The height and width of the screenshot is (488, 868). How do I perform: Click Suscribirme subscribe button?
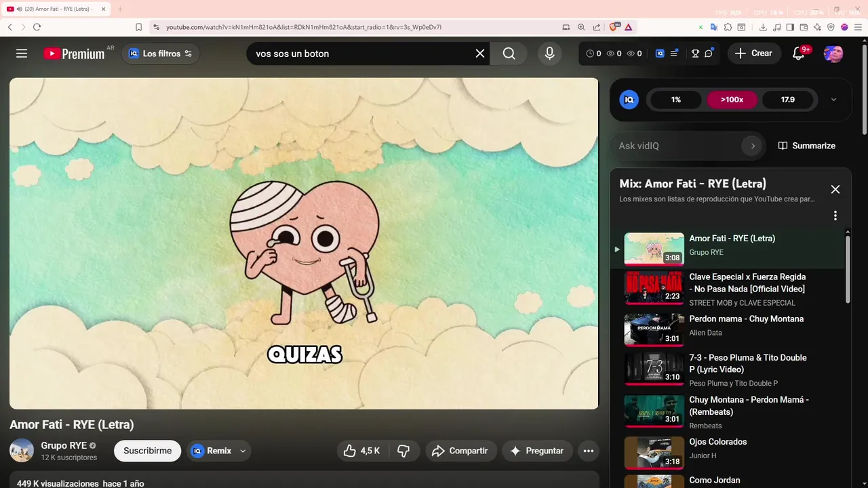click(147, 451)
